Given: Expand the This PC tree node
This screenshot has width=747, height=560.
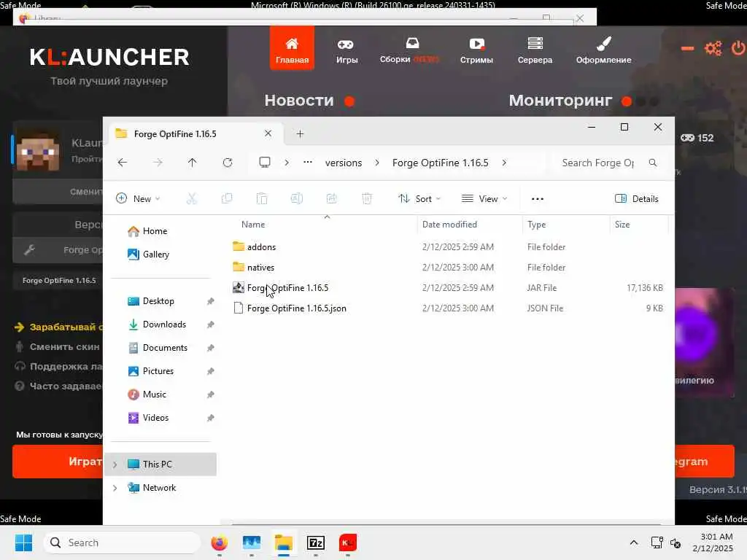Looking at the screenshot, I should coord(115,464).
